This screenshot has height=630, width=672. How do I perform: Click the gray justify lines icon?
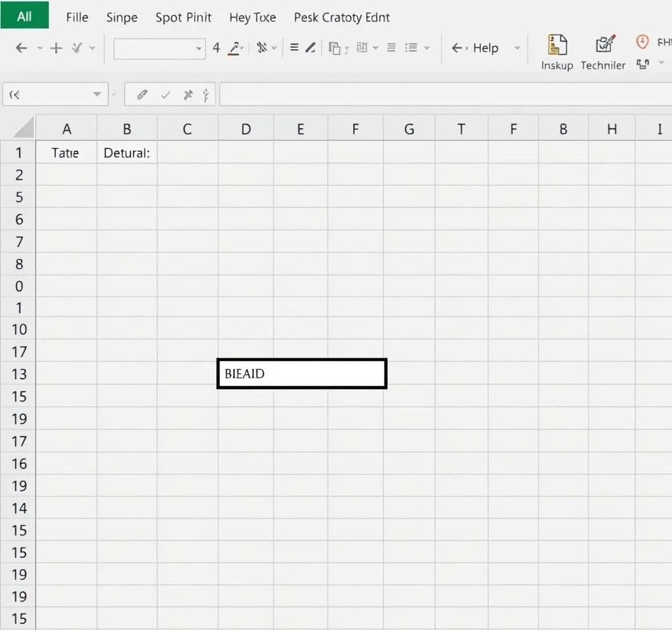point(391,47)
